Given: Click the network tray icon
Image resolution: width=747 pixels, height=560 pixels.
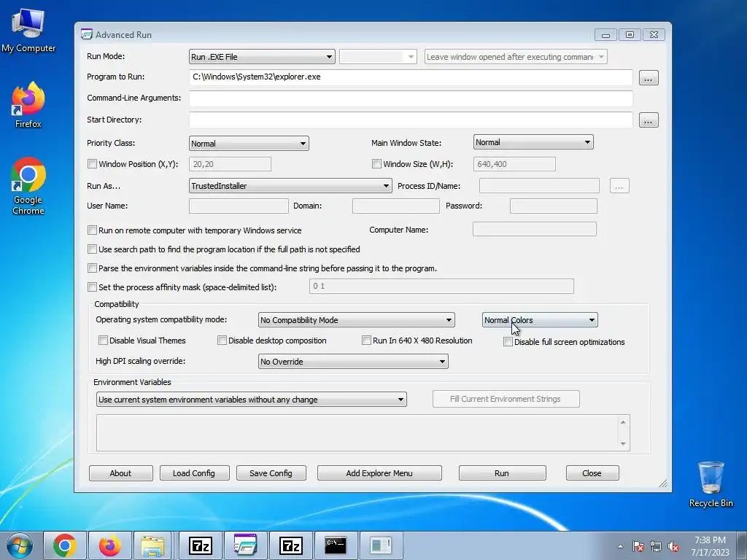Looking at the screenshot, I should [656, 546].
